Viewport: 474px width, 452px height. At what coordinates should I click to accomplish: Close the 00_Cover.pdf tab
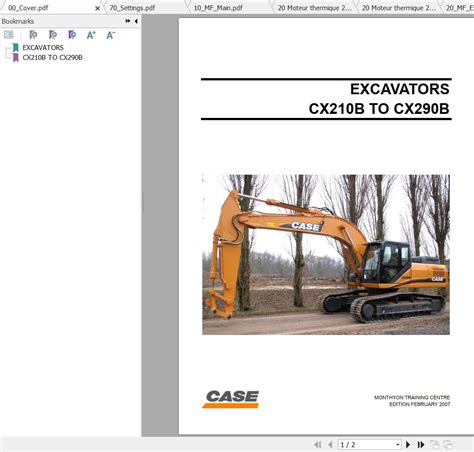[97, 8]
